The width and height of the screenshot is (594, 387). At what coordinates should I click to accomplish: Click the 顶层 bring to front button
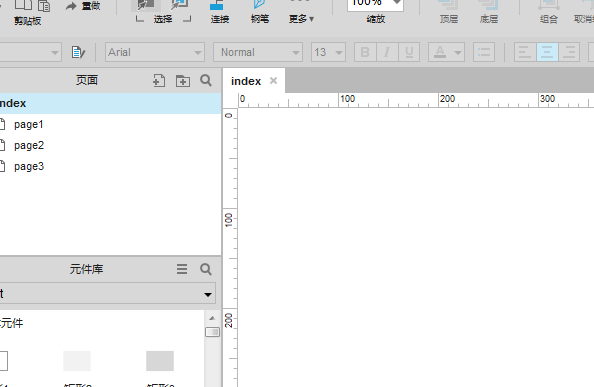point(449,11)
